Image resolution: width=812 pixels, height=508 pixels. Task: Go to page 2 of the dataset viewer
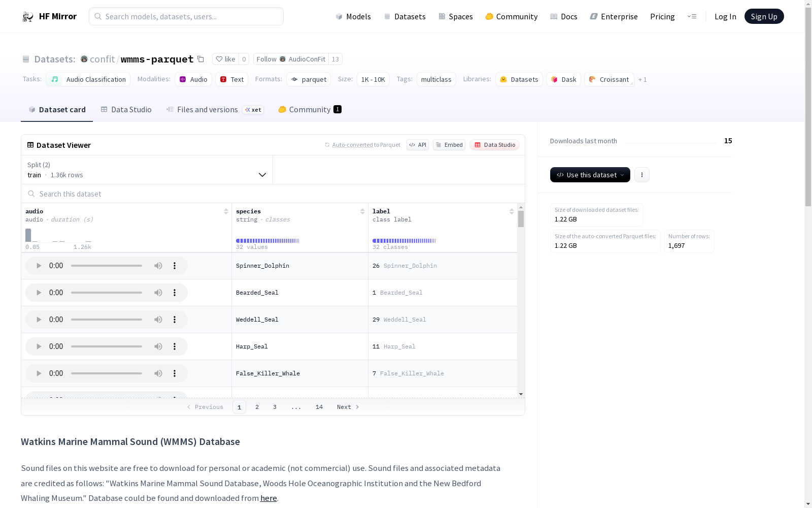pos(257,407)
